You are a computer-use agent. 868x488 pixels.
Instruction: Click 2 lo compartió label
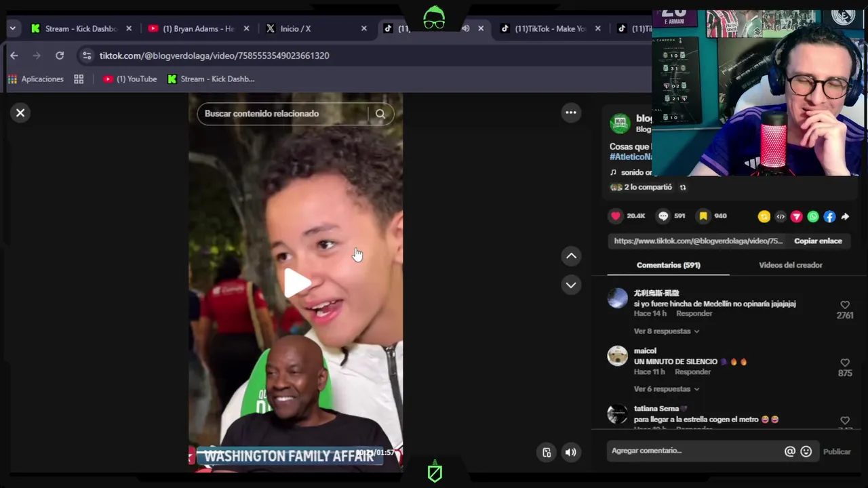(x=648, y=187)
